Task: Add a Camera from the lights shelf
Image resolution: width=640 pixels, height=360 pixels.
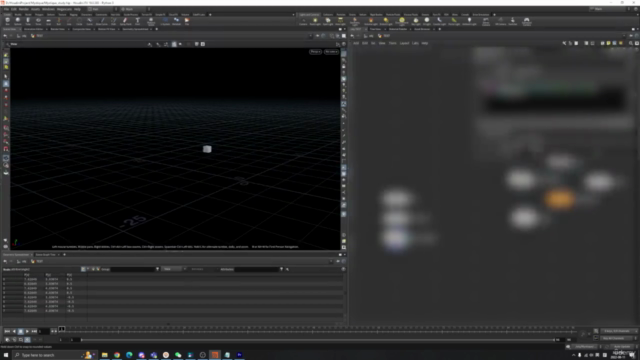Action: click(x=303, y=21)
